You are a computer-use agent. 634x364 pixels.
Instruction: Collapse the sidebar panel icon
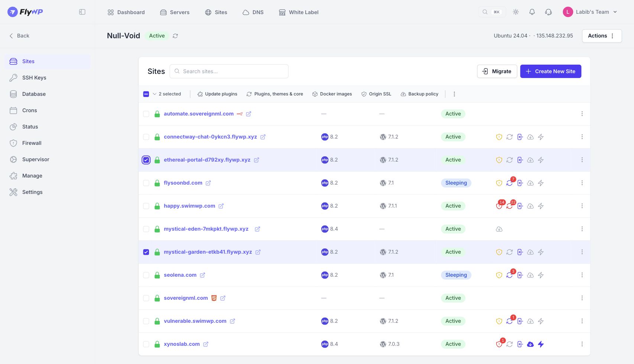tap(82, 12)
